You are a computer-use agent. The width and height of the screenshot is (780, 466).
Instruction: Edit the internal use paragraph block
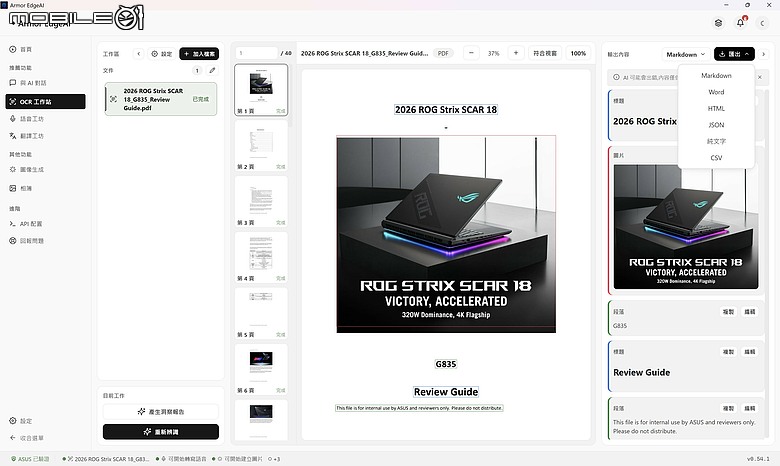(x=749, y=408)
